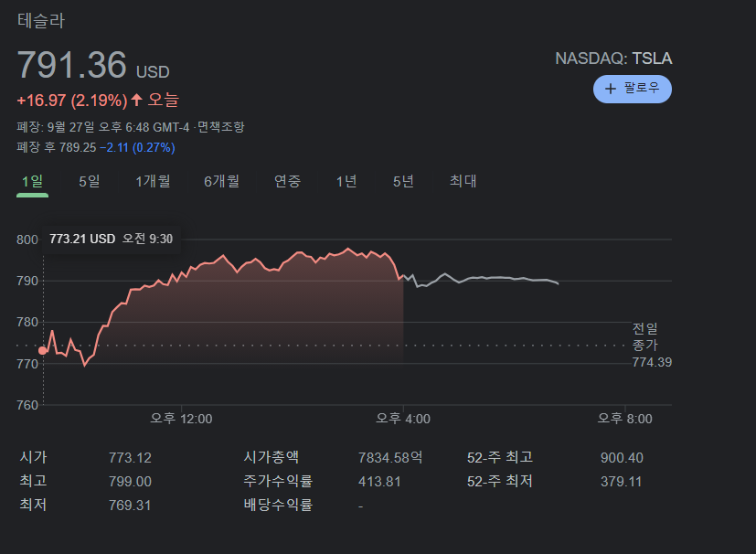Click the 800 y-axis label
This screenshot has height=554, width=756.
click(27, 240)
